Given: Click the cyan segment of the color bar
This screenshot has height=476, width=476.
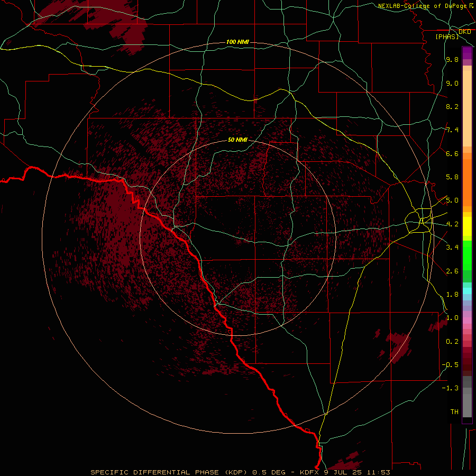Looking at the screenshot, I should [x=467, y=291].
